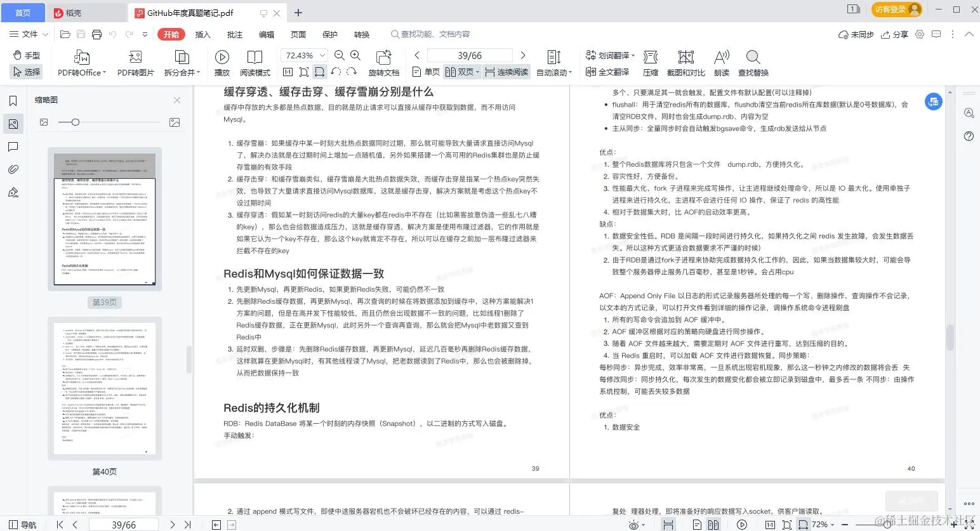Viewport: 980px width, 531px height.
Task: Go to next page arrow in toolbar
Action: point(522,55)
